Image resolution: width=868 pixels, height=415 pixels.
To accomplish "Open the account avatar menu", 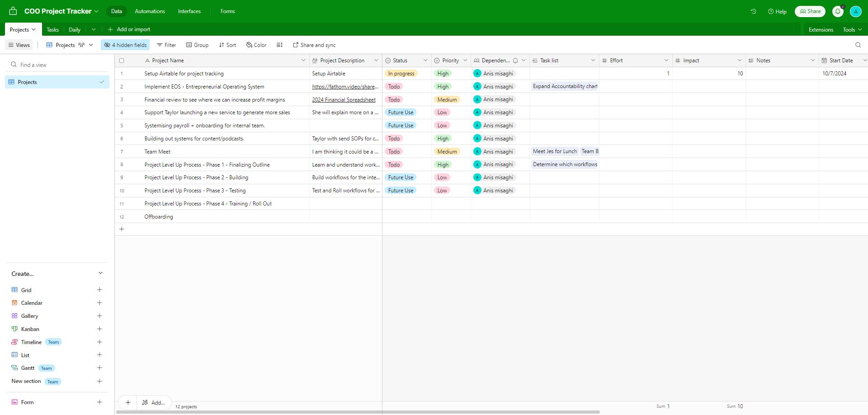I will 855,11.
